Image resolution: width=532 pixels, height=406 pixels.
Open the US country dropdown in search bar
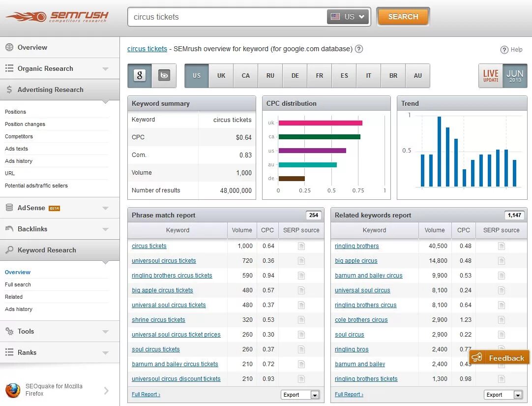(x=348, y=17)
